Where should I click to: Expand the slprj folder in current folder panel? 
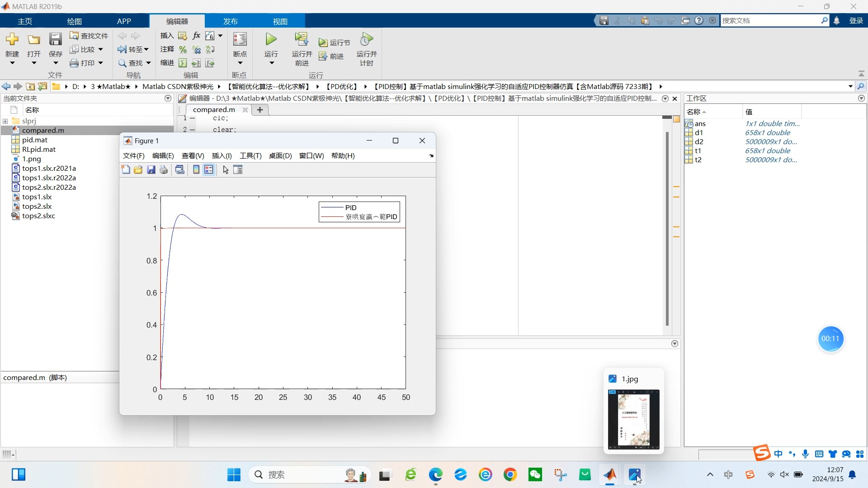click(5, 121)
